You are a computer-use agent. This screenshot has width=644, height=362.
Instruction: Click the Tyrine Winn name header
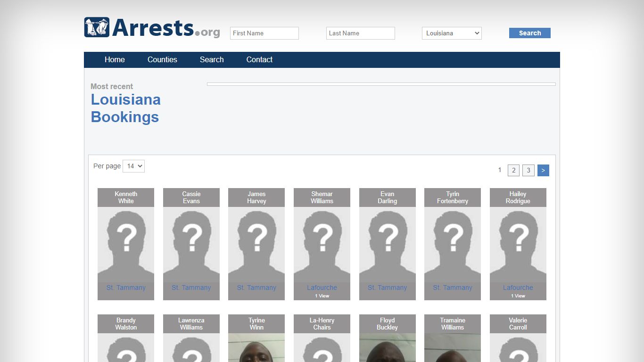click(x=256, y=324)
